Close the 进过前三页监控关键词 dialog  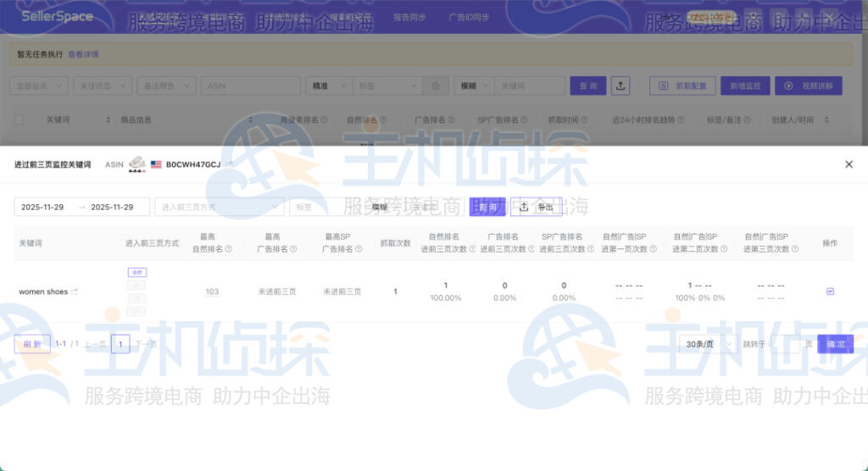[849, 164]
